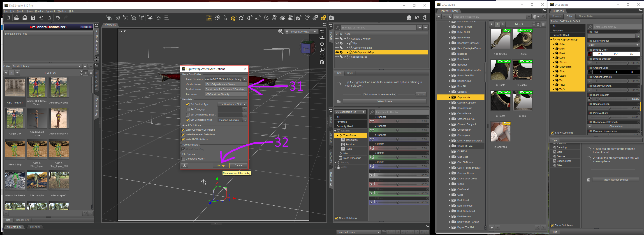Image resolution: width=644 pixels, height=235 pixels.
Task: Click the Content Library search field
Action: click(x=489, y=17)
